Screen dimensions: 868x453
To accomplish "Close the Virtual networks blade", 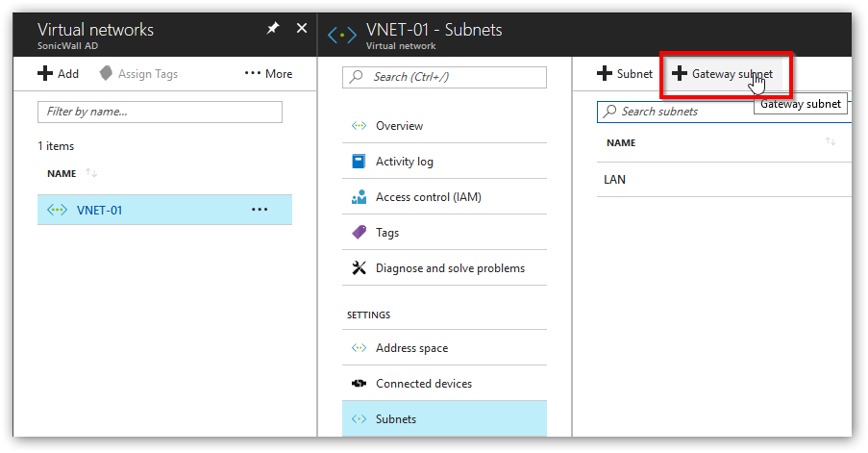I will [302, 28].
